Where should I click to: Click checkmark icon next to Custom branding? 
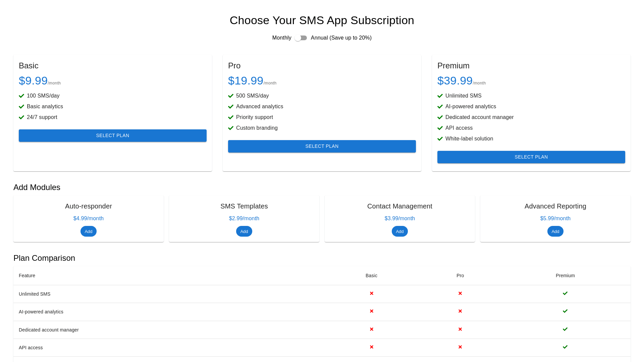[x=231, y=128]
